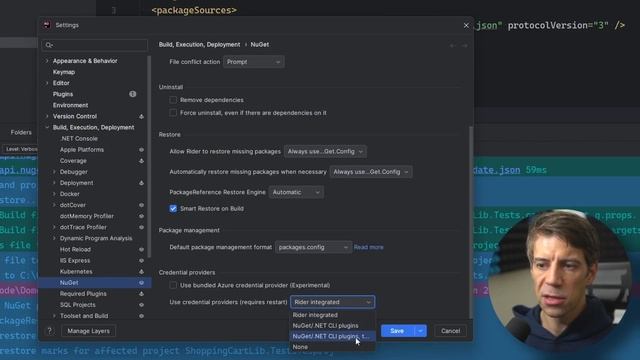Open File conflict action Prompt dropdown
640x360 pixels.
pyautogui.click(x=254, y=62)
